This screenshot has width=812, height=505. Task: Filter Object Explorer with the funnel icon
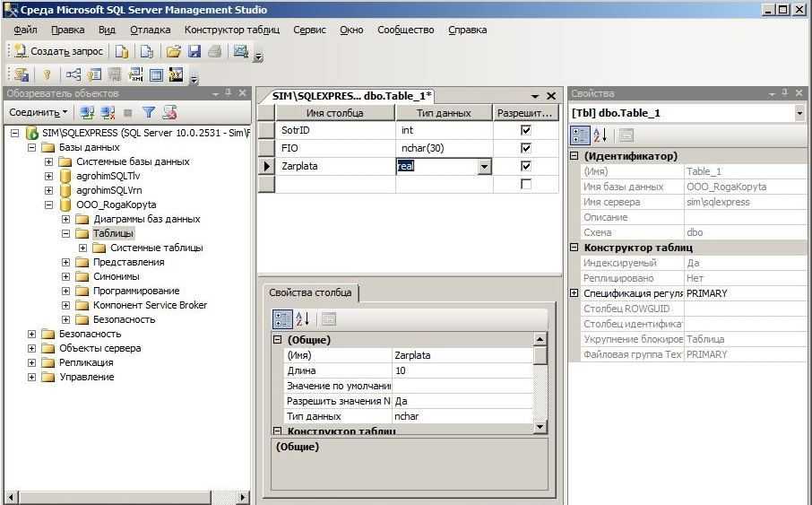pos(149,112)
